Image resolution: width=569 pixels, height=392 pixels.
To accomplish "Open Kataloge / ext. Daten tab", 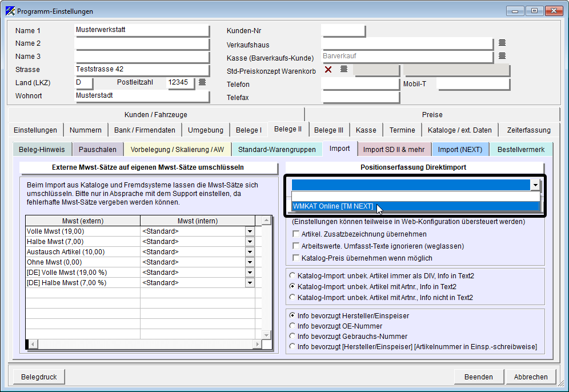I will (x=459, y=130).
